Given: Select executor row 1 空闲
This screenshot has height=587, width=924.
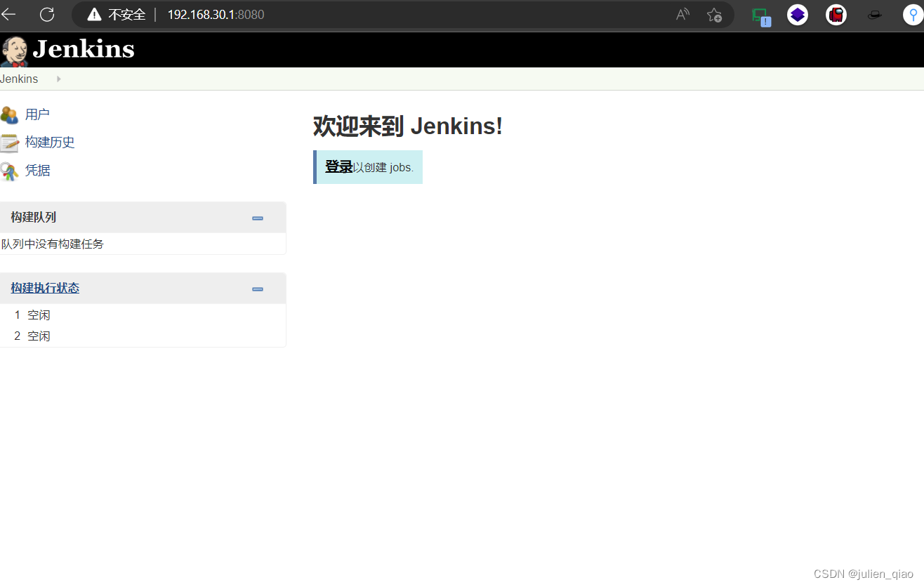Looking at the screenshot, I should coord(143,315).
